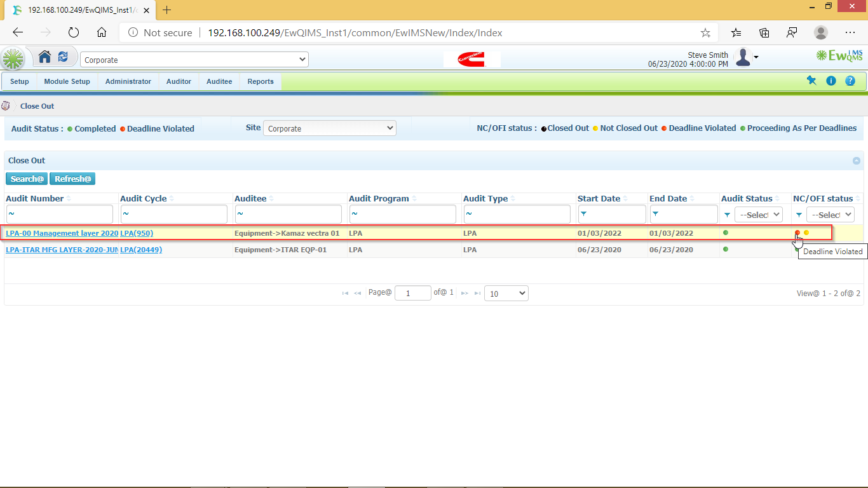Open the Setup menu

click(x=20, y=81)
